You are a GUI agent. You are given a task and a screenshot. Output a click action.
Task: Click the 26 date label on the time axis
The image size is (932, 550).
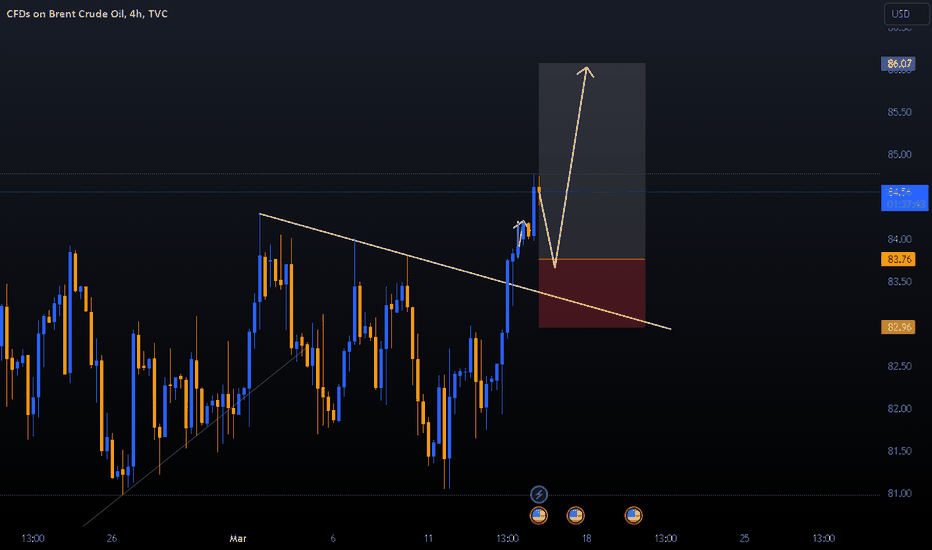coord(112,539)
